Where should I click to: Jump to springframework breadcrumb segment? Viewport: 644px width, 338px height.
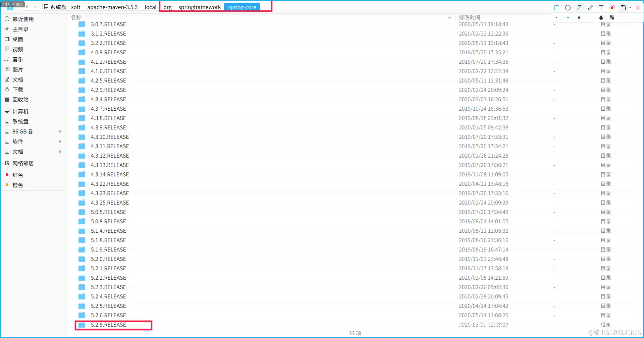[x=200, y=7]
